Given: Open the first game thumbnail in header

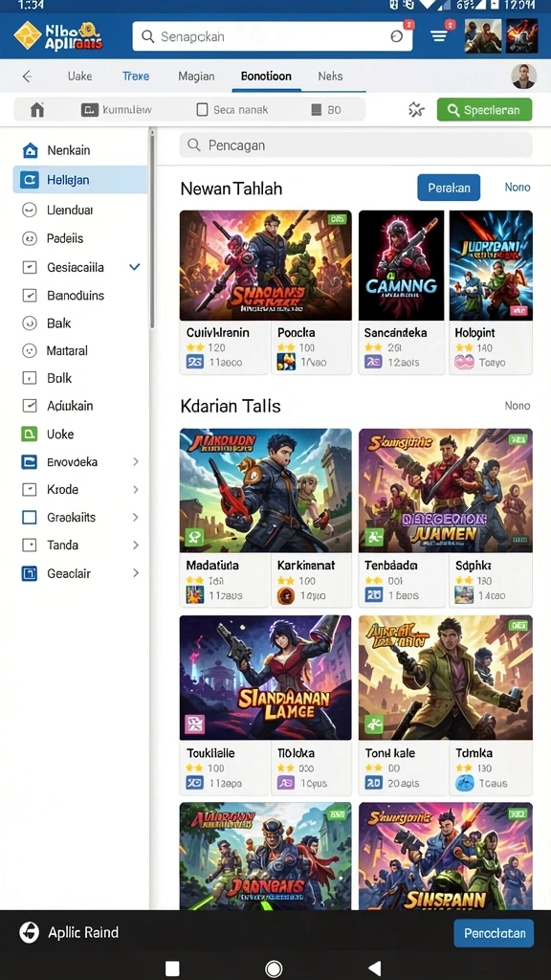Looking at the screenshot, I should (x=483, y=35).
